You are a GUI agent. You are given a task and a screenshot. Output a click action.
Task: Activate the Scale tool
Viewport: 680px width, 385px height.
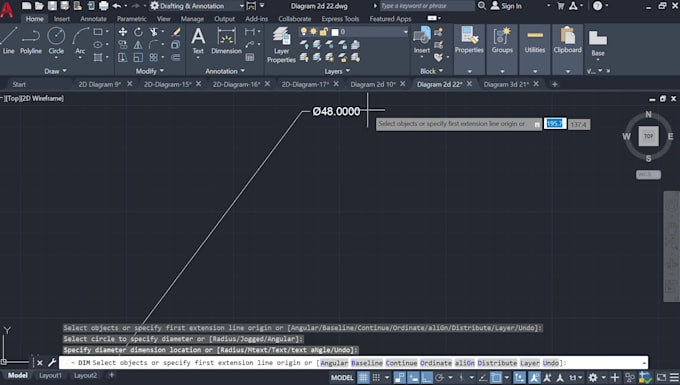pos(138,57)
